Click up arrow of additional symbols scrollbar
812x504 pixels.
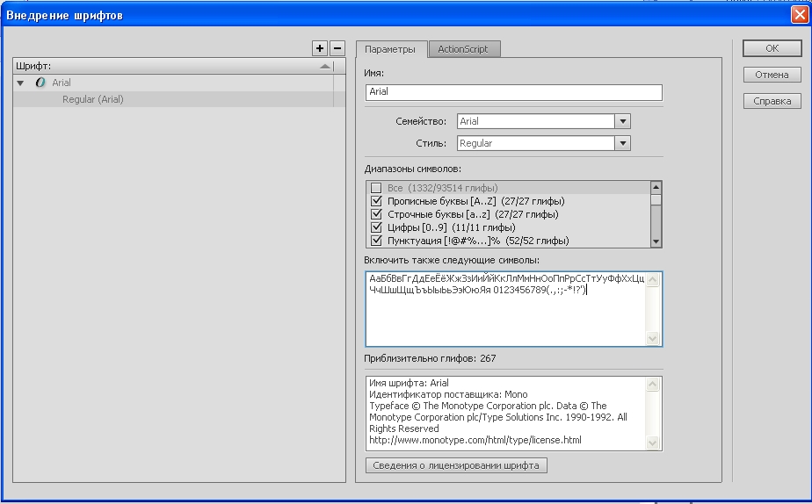[x=652, y=280]
